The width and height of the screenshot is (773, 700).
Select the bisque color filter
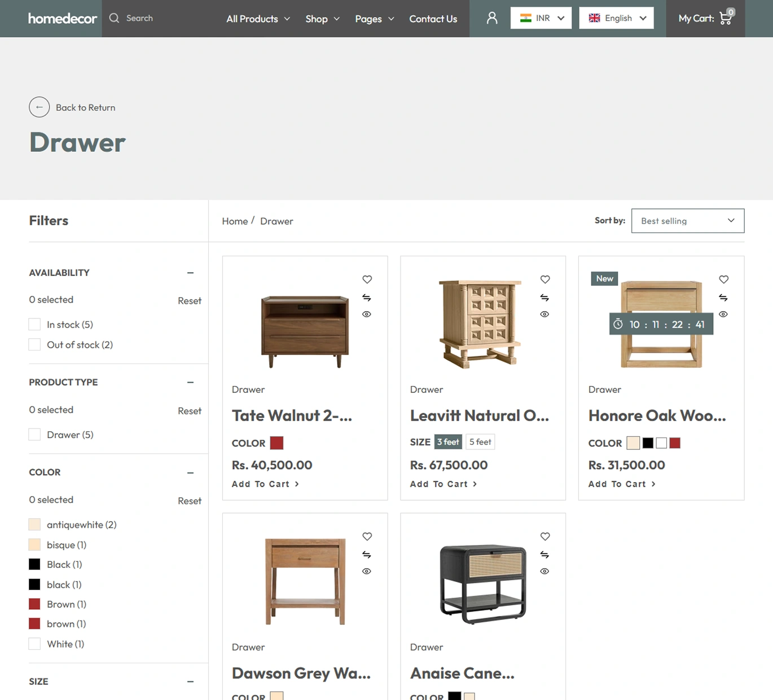34,545
